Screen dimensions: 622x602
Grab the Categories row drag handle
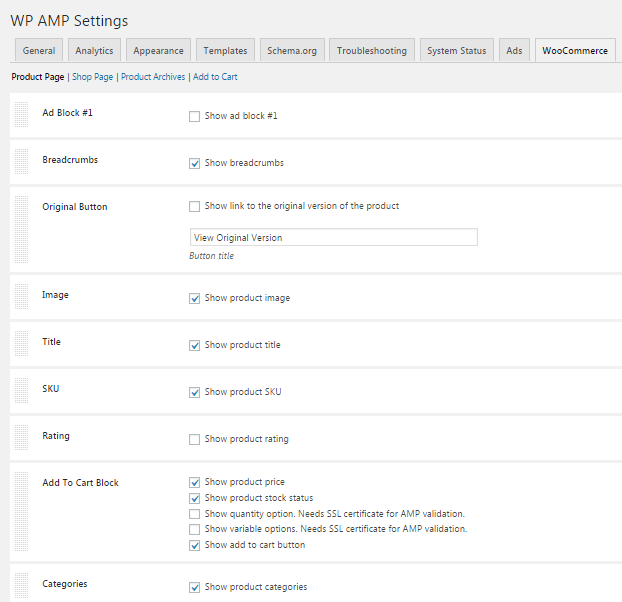coord(21,585)
